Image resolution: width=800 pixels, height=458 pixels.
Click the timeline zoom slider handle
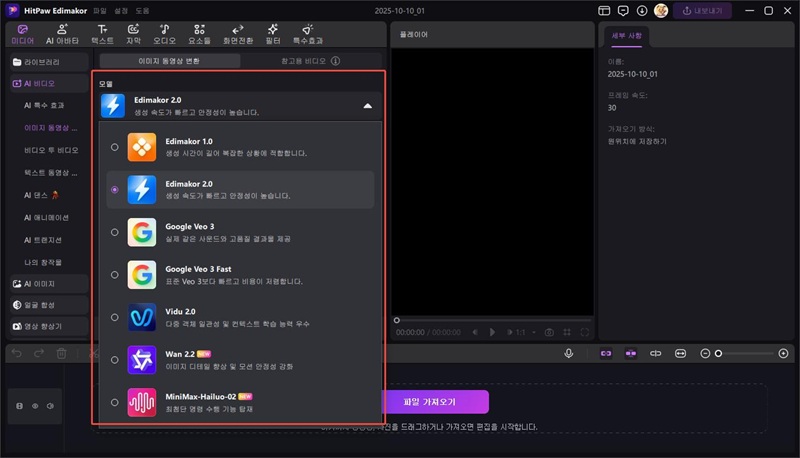pyautogui.click(x=718, y=353)
